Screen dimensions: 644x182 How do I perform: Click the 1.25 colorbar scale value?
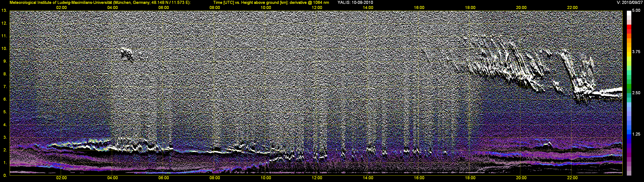coord(636,134)
